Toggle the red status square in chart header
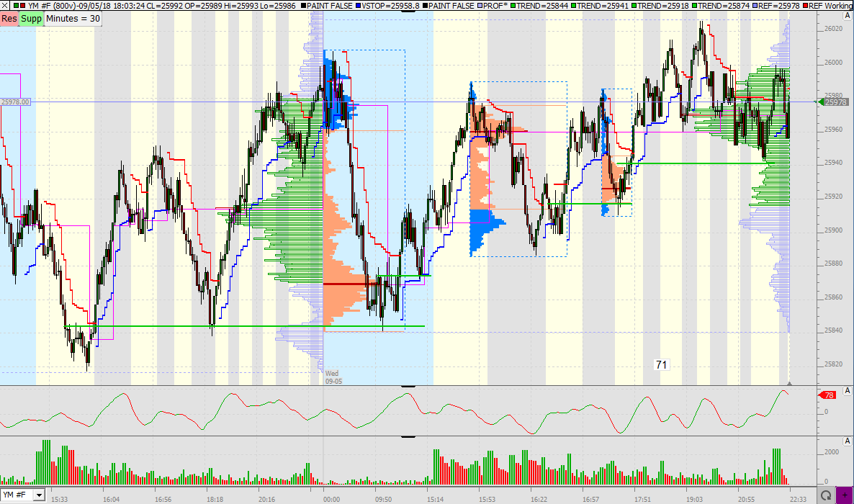The width and height of the screenshot is (854, 504). [x=22, y=5]
